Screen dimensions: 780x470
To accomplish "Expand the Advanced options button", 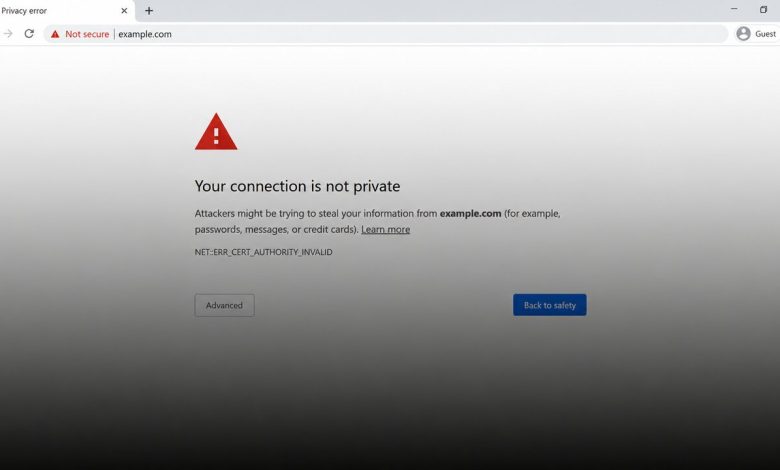I will tap(224, 305).
